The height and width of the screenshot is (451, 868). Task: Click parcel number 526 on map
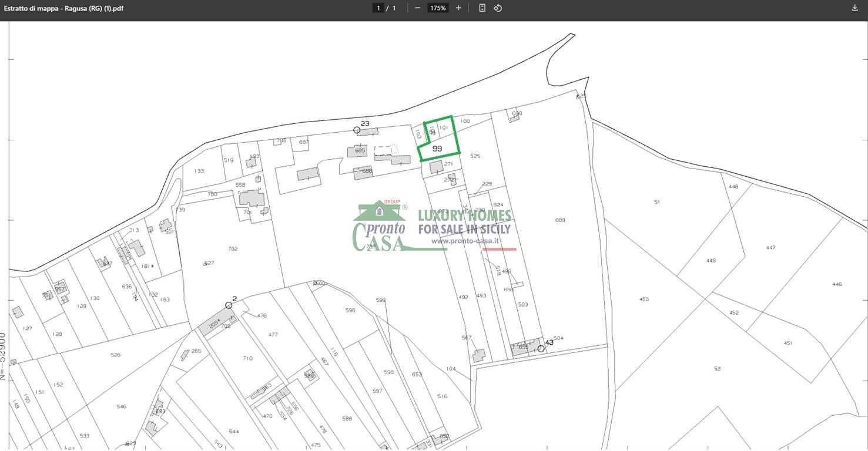tap(115, 355)
